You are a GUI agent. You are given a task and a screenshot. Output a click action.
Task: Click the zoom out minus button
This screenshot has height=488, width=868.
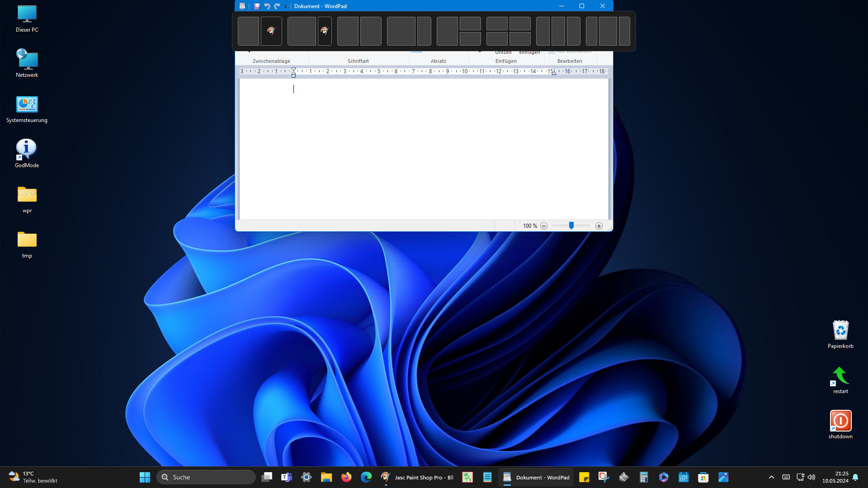544,226
